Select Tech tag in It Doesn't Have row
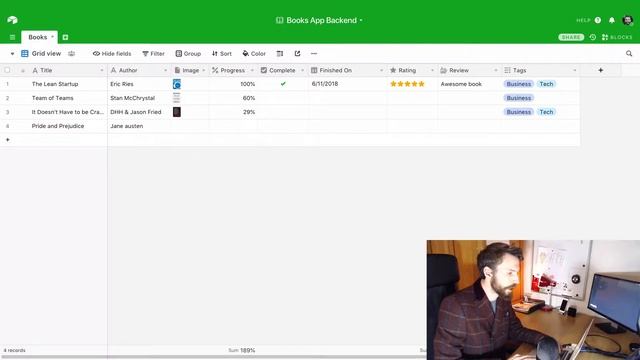The height and width of the screenshot is (360, 640). tap(546, 112)
